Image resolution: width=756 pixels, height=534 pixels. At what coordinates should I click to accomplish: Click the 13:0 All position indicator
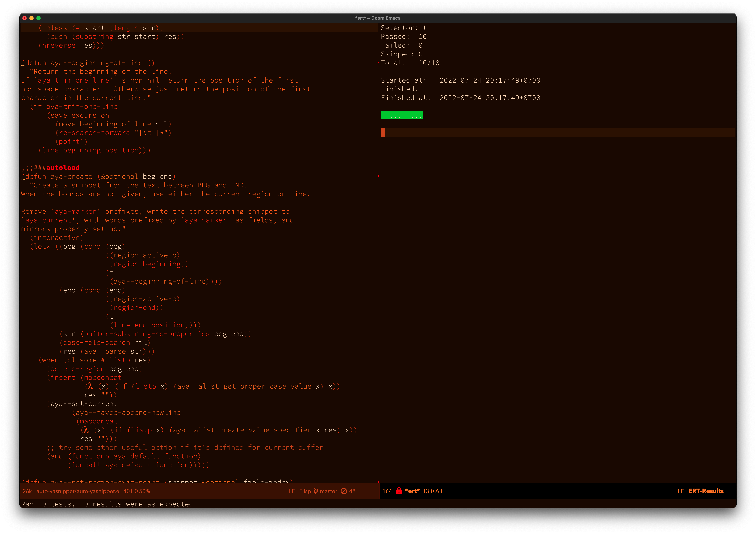click(x=432, y=491)
